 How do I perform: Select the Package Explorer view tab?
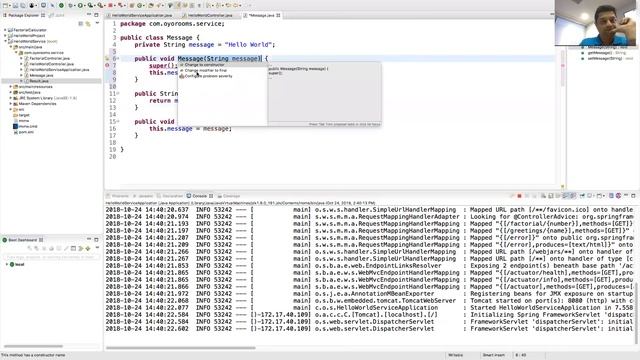click(23, 15)
